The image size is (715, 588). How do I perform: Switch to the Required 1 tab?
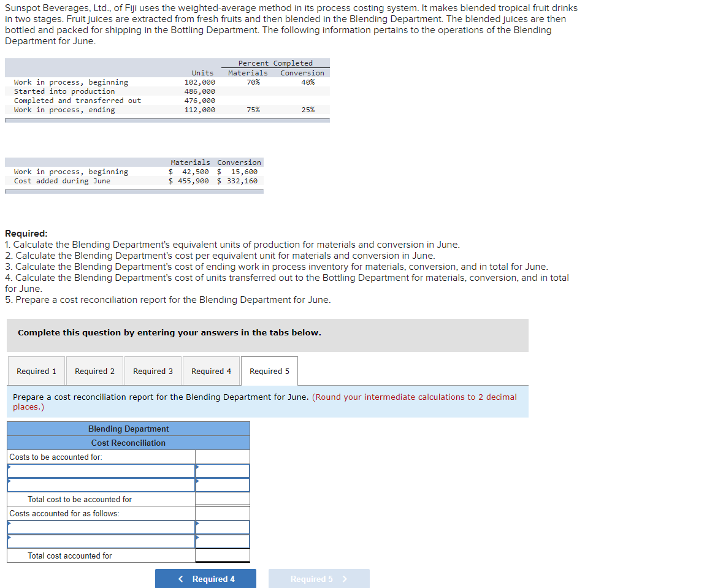point(36,371)
